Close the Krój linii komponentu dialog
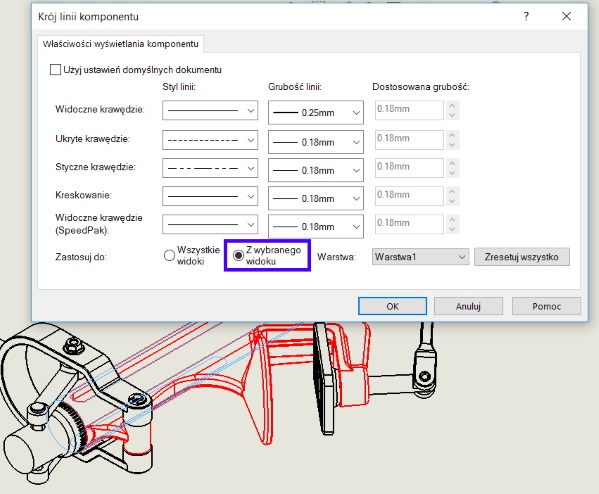Viewport: 599px width, 494px height. (566, 16)
